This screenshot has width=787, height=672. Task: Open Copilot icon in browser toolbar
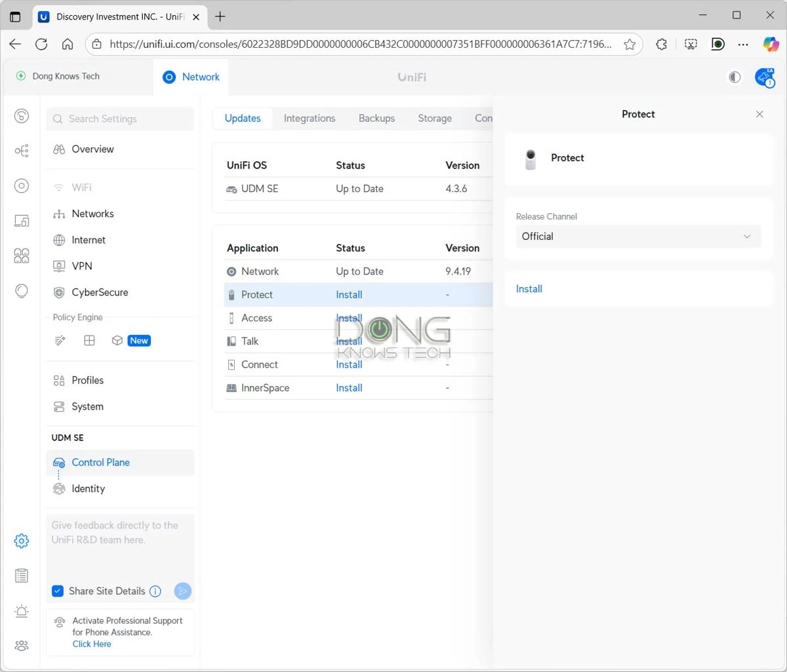tap(771, 44)
